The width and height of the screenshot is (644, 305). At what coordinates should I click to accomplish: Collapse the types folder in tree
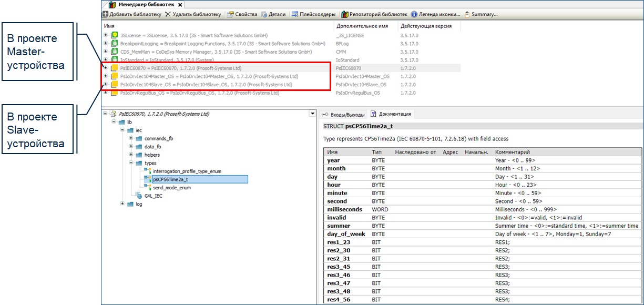click(x=131, y=163)
